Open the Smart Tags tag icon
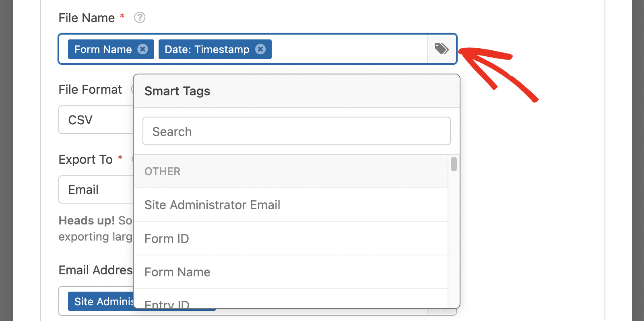 (x=442, y=49)
